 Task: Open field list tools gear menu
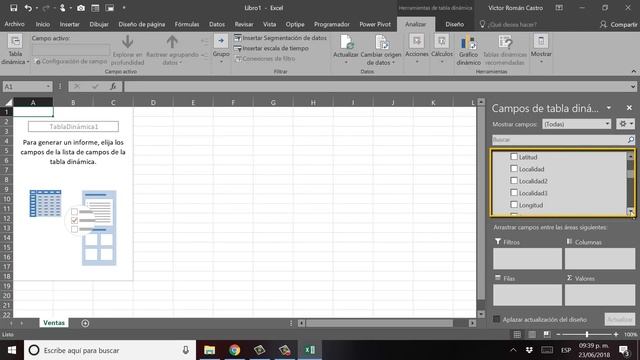pyautogui.click(x=625, y=124)
